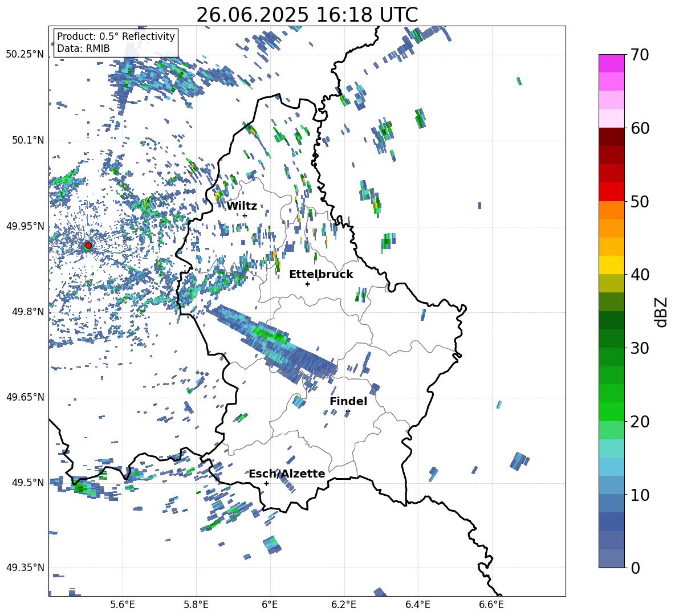Click the 50.1°N latitude label
The height and width of the screenshot is (616, 675).
pyautogui.click(x=27, y=140)
